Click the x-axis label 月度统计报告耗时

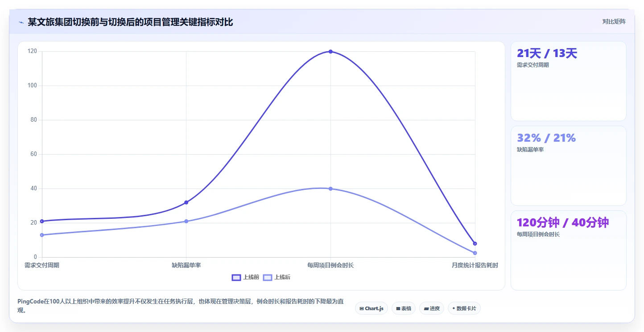[475, 265]
